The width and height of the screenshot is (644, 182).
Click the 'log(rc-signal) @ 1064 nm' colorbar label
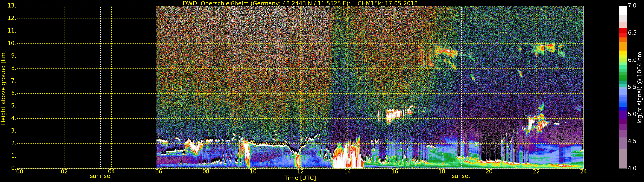coord(639,88)
